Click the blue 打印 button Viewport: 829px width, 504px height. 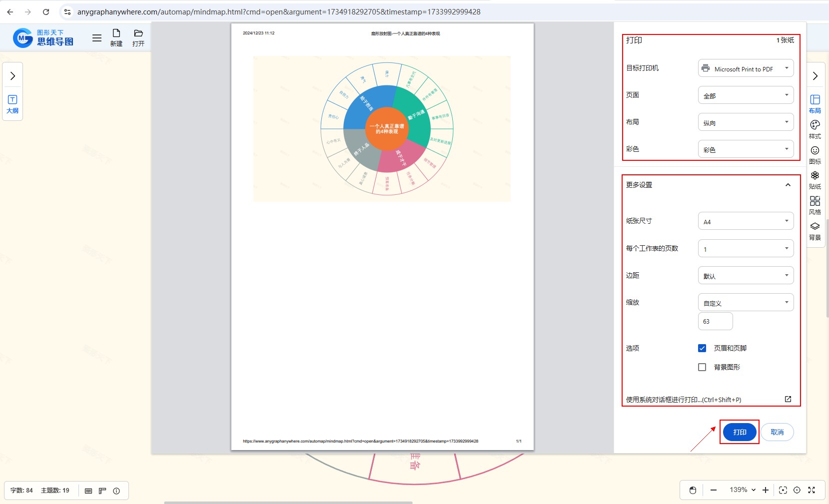pos(740,432)
